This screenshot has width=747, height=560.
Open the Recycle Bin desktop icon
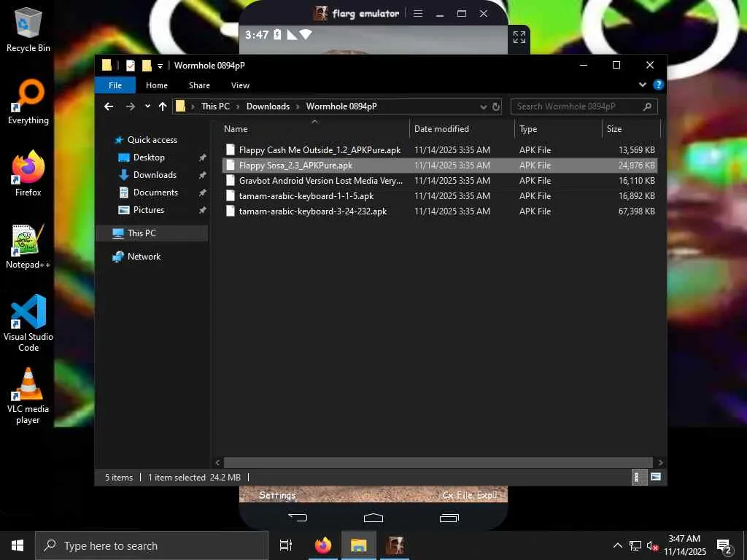click(x=28, y=29)
